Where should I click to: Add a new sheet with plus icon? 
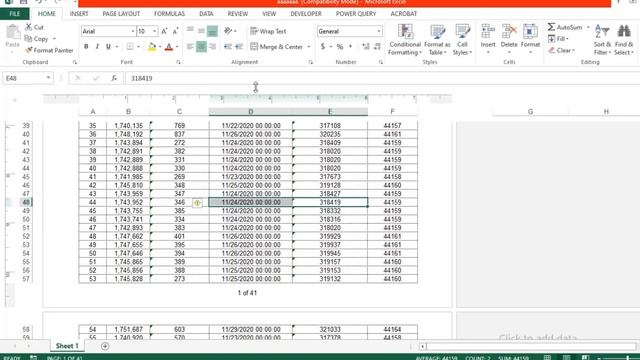pyautogui.click(x=105, y=346)
